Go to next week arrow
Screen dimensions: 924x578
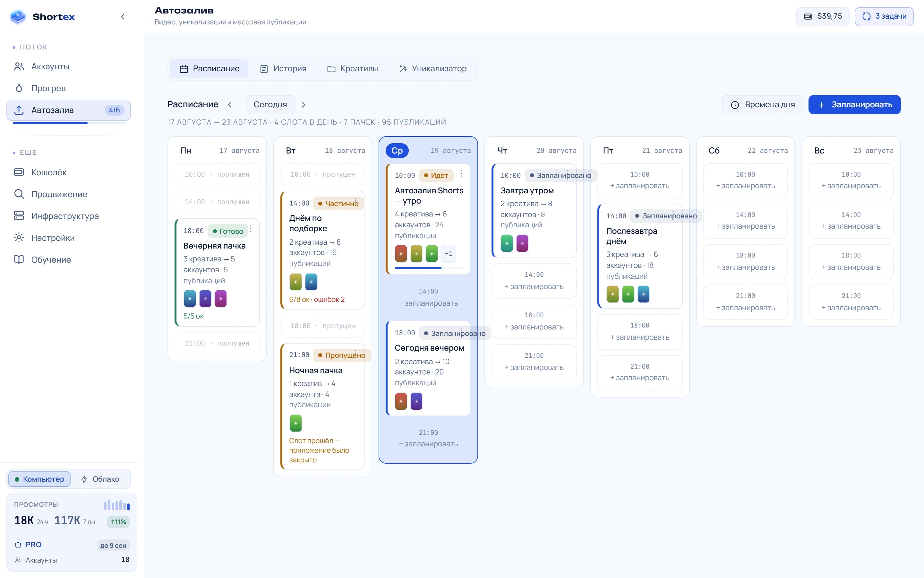pos(304,105)
